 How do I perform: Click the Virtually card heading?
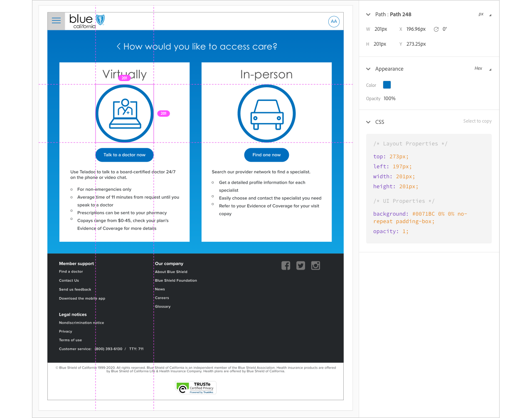(125, 74)
